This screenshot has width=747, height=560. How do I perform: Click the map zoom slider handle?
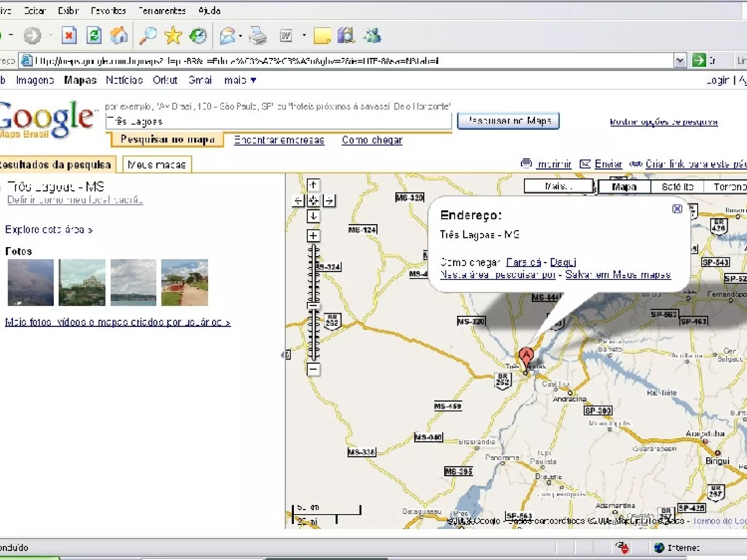tap(313, 306)
